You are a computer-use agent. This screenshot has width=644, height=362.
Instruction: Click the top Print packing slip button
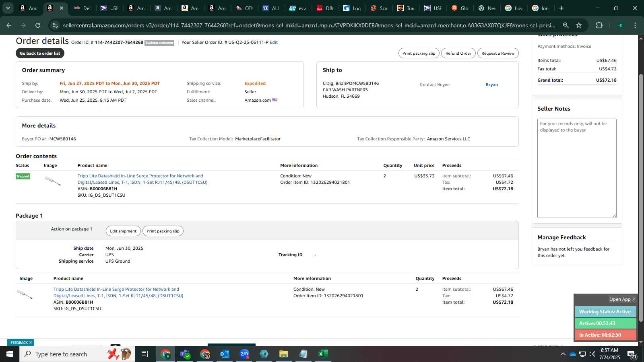(x=419, y=53)
